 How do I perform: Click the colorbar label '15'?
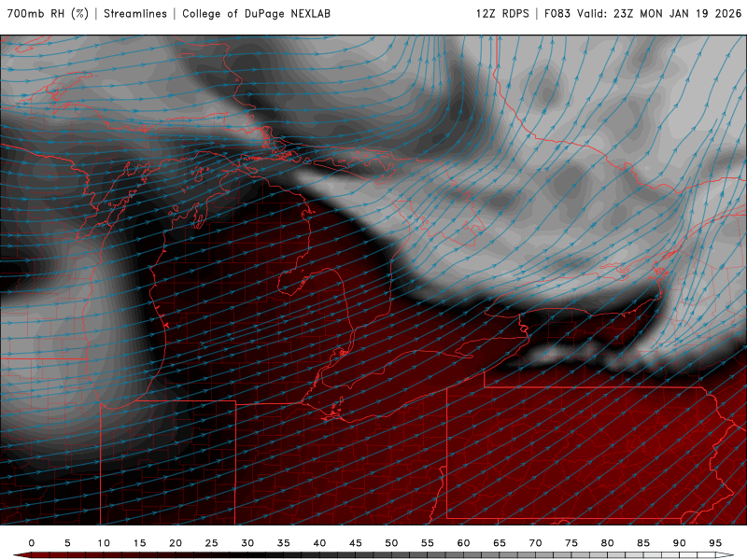click(139, 543)
